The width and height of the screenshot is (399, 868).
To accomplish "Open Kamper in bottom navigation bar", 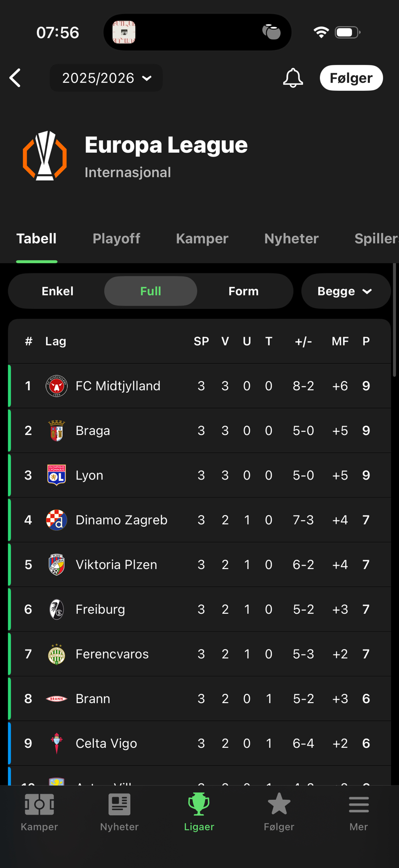I will [39, 812].
